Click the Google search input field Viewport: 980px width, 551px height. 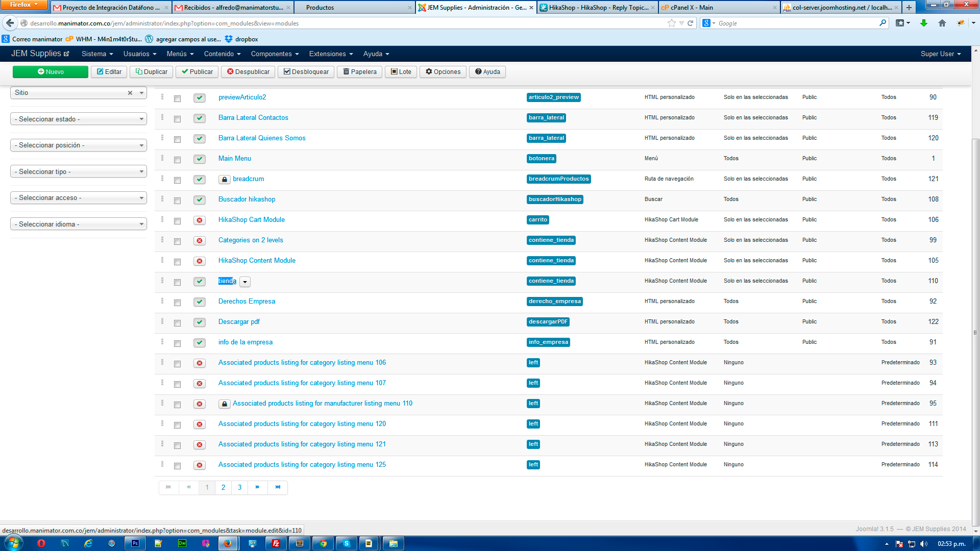[796, 23]
